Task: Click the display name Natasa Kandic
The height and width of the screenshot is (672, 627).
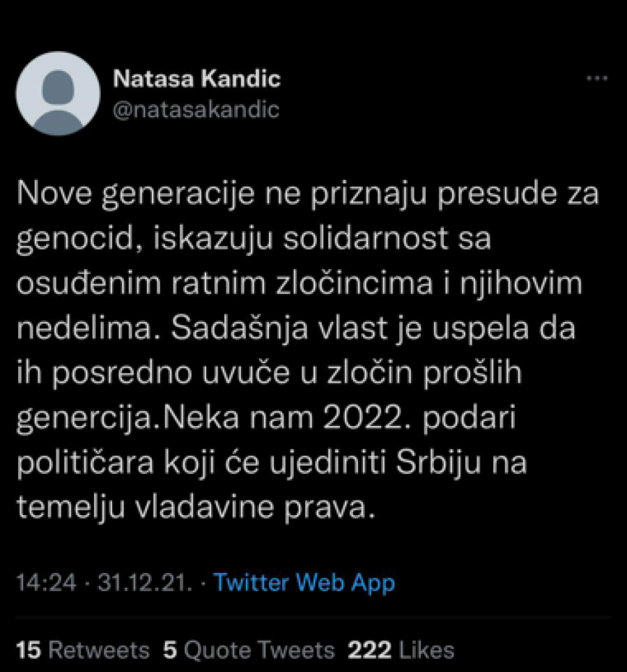Action: point(196,79)
